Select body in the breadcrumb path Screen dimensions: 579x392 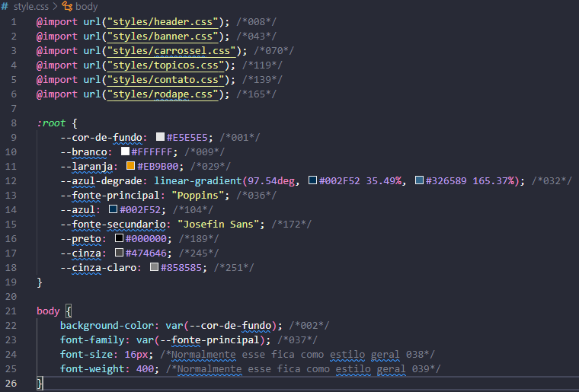coord(86,7)
